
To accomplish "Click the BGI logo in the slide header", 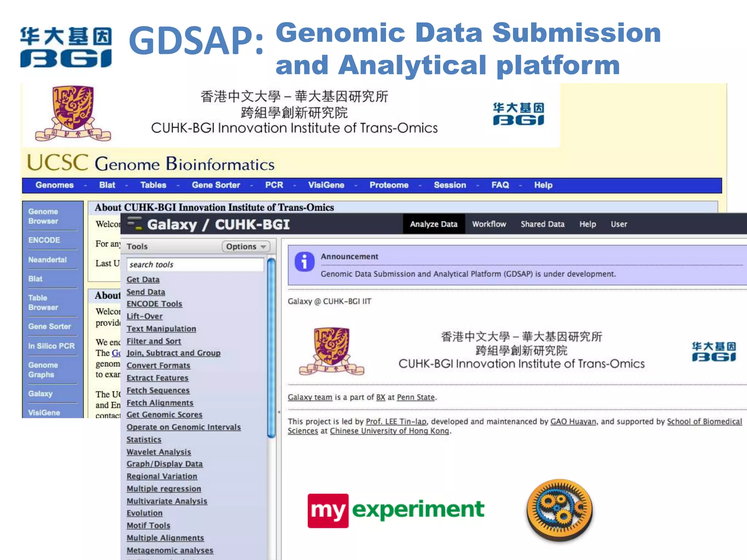I will click(x=66, y=47).
